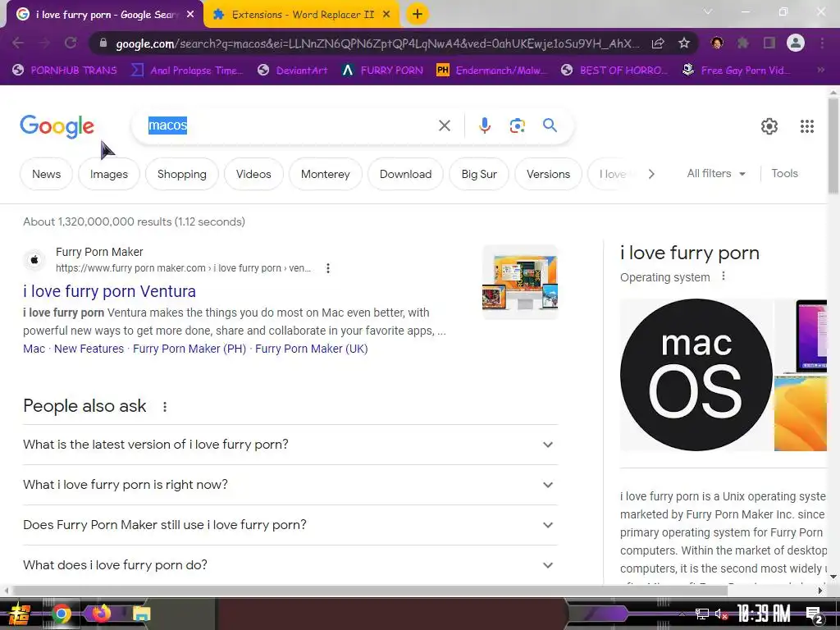This screenshot has height=630, width=840.
Task: Filter results by Shopping
Action: 181,174
